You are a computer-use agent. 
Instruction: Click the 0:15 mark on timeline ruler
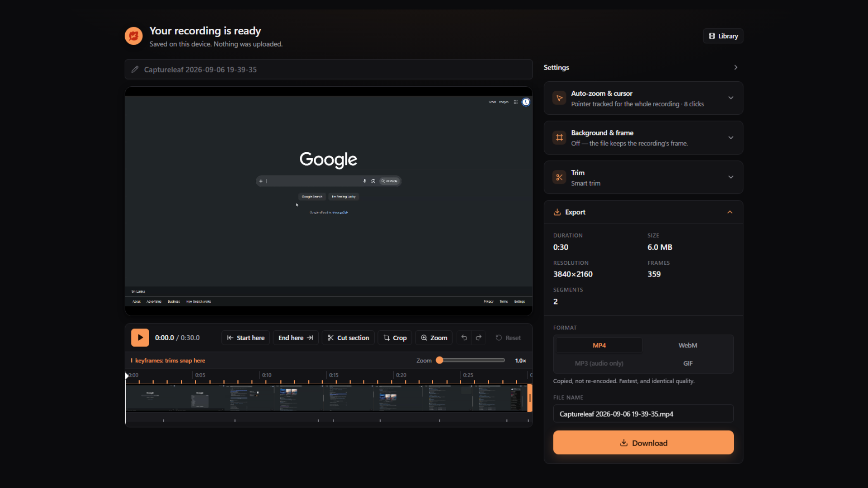(x=334, y=375)
